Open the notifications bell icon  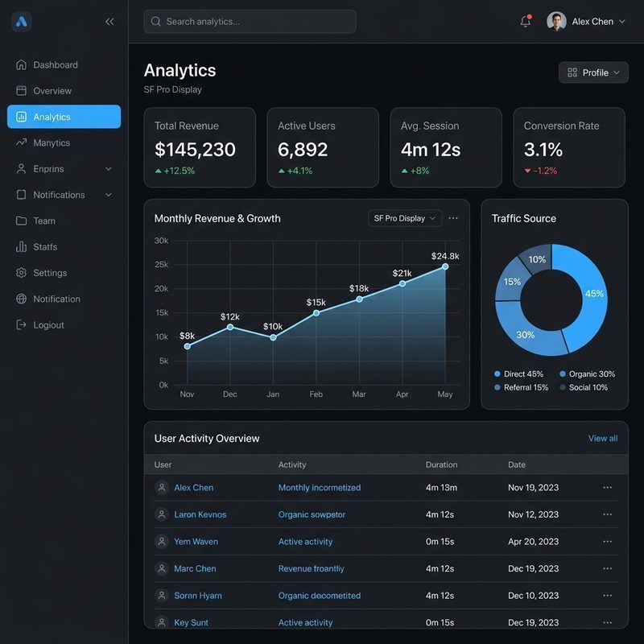(x=526, y=21)
